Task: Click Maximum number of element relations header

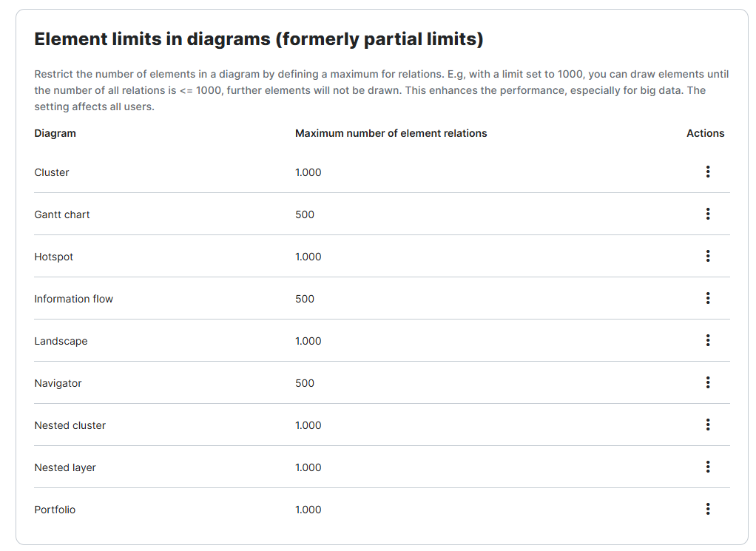Action: point(391,133)
